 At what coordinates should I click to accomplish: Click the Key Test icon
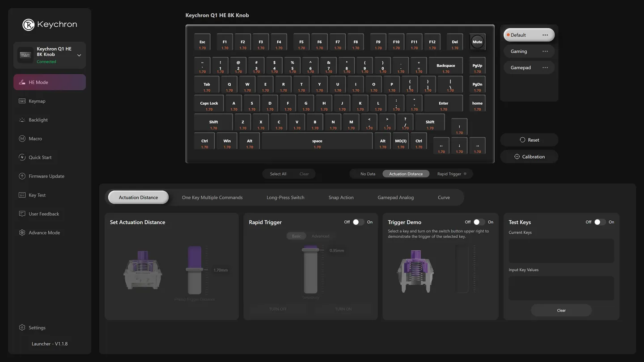pyautogui.click(x=22, y=195)
